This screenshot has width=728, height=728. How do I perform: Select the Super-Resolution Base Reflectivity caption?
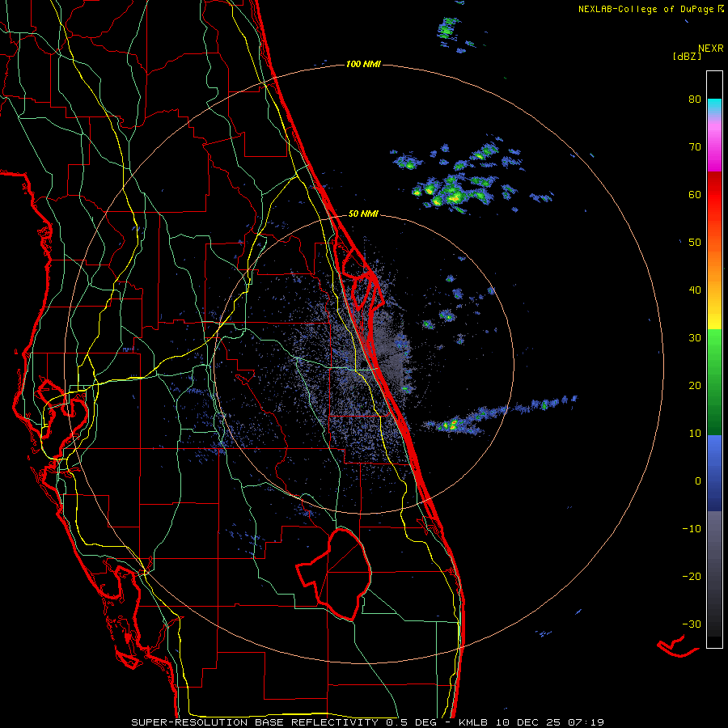click(x=367, y=722)
